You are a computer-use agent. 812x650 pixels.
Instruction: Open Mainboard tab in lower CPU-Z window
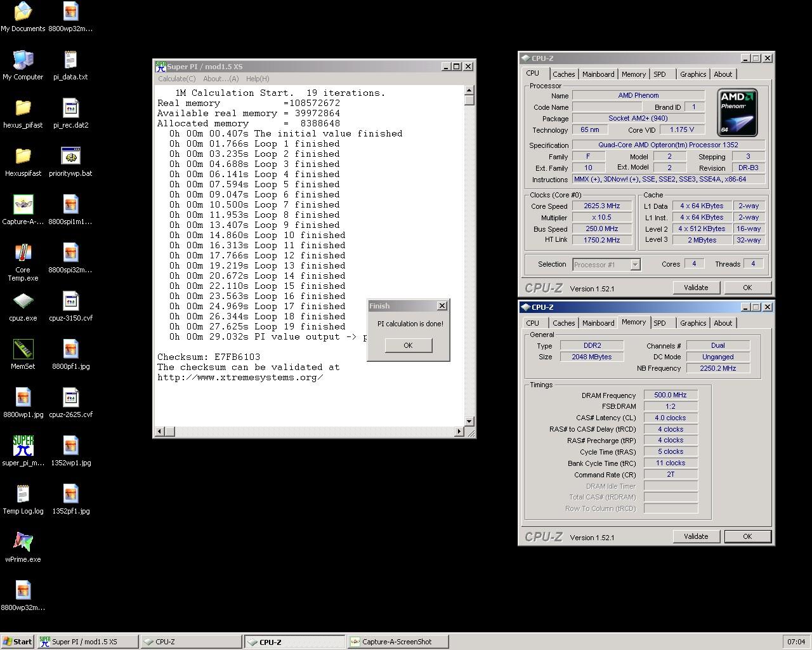click(x=598, y=323)
